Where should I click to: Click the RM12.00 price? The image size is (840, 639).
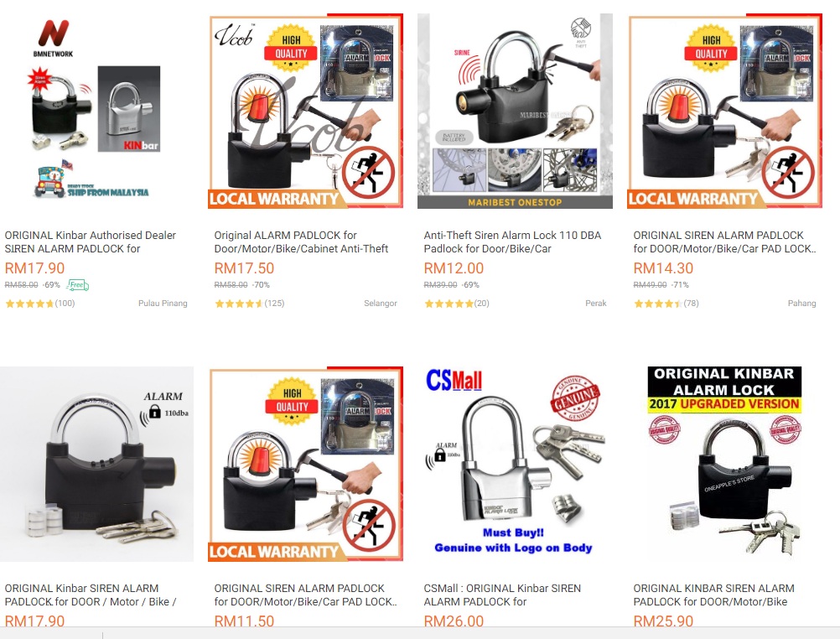454,268
